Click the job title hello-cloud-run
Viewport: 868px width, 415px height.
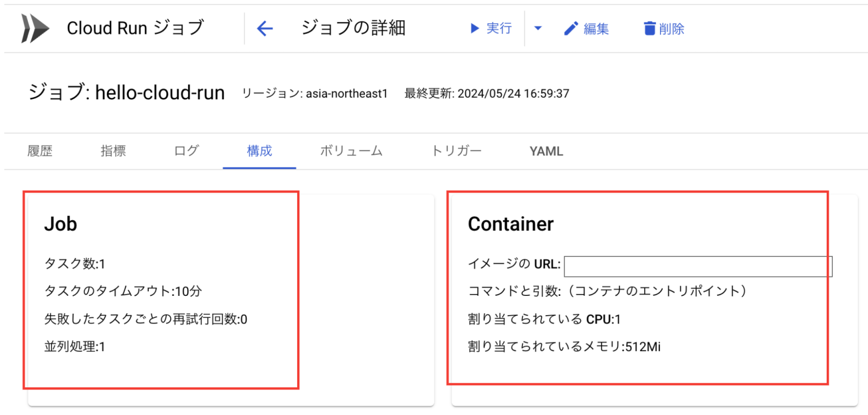click(x=160, y=92)
